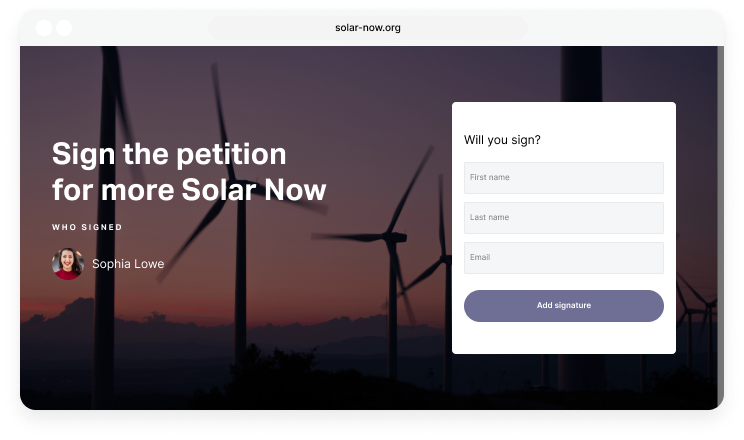Click the "Will you sign?" form heading
The width and height of the screenshot is (744, 440).
point(503,140)
